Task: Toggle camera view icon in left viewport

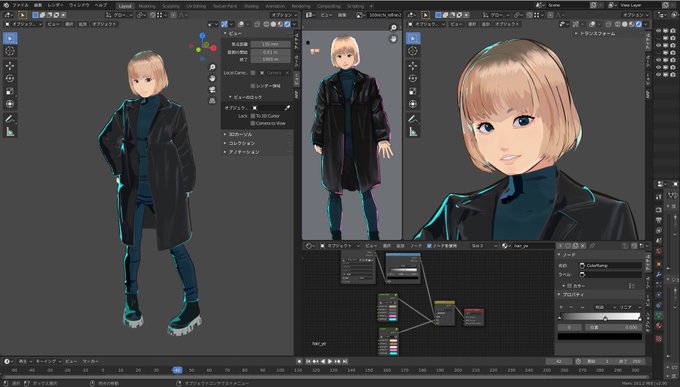Action: (x=212, y=89)
